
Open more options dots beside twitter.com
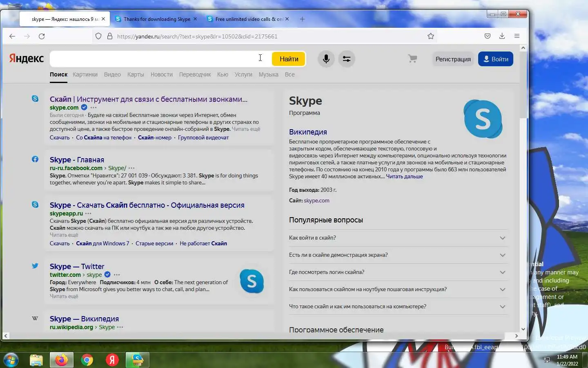coord(117,275)
